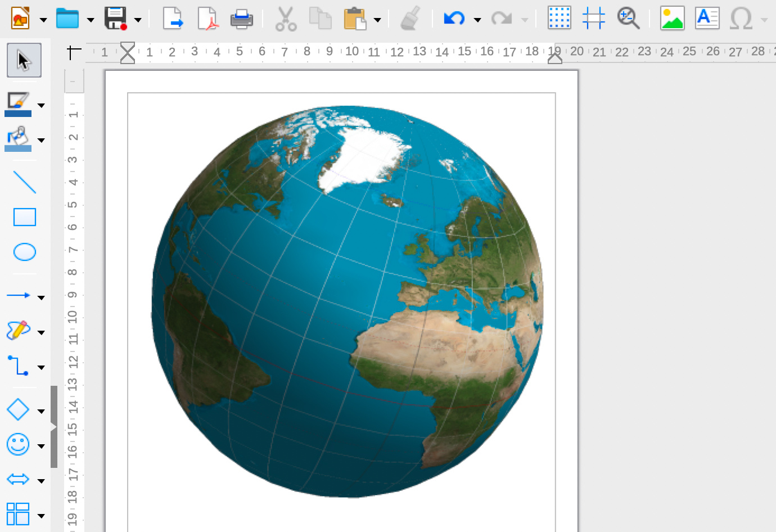Select the Connectors tool
The height and width of the screenshot is (532, 776).
point(18,365)
